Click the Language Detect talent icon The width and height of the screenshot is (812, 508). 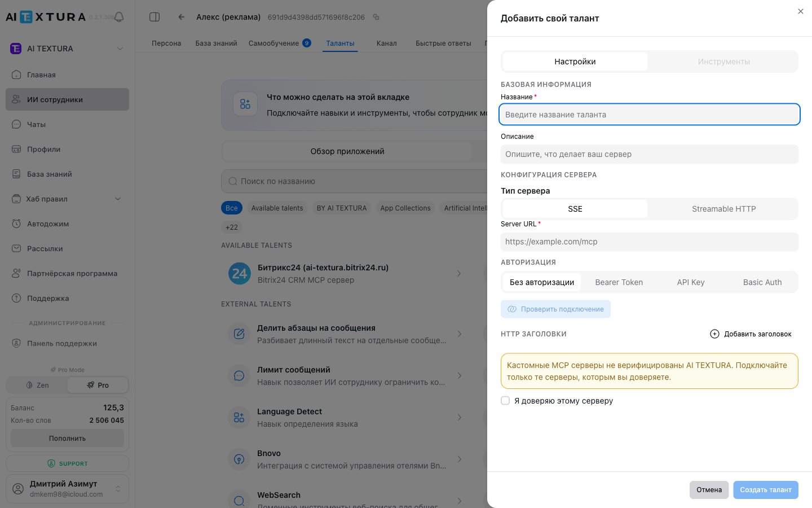click(x=239, y=417)
